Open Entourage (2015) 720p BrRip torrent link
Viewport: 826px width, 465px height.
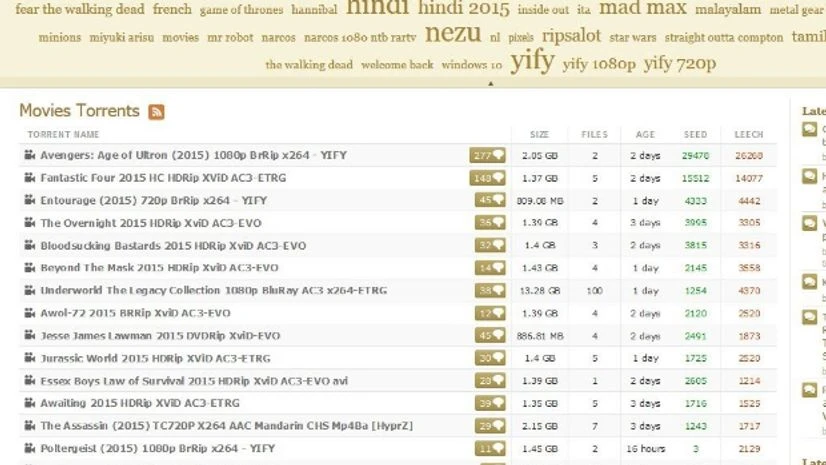154,201
